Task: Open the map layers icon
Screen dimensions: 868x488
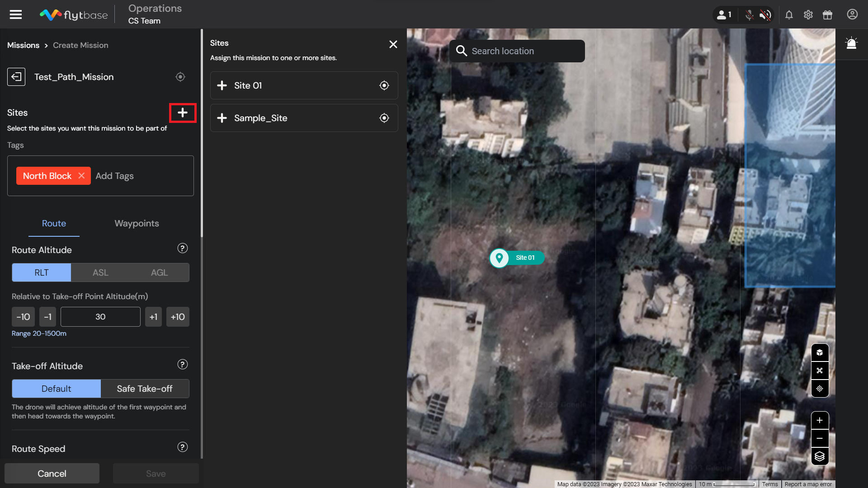Action: [820, 456]
